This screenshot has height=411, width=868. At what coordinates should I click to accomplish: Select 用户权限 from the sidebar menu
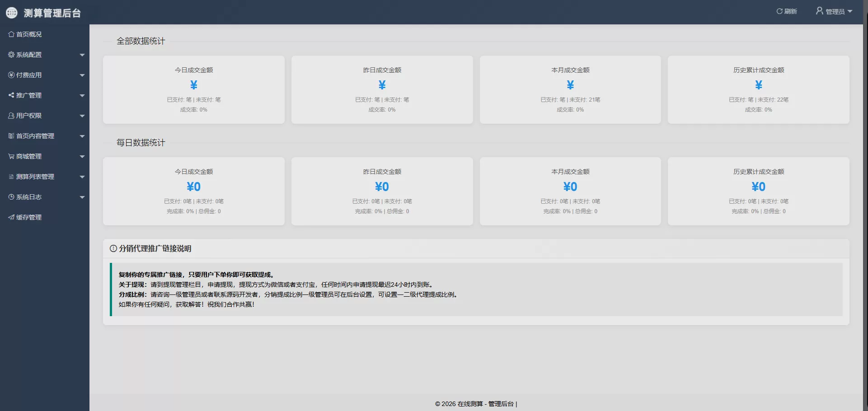(29, 115)
